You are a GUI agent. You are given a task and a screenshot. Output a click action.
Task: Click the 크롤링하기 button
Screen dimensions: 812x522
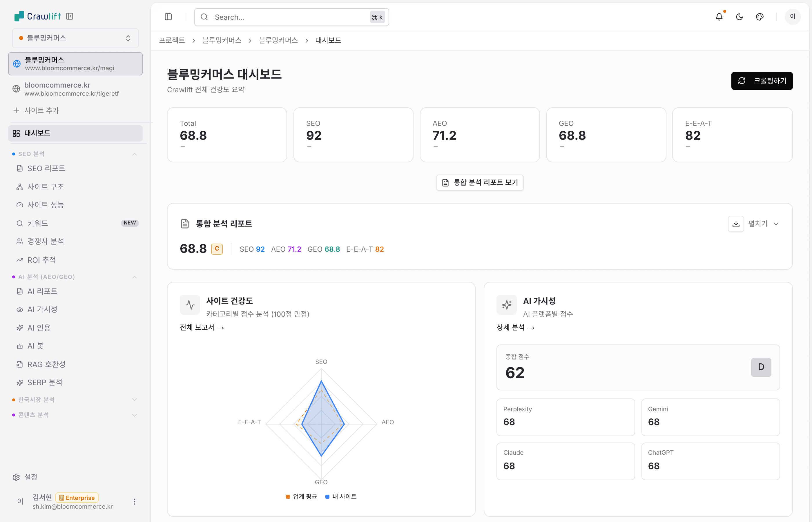762,81
